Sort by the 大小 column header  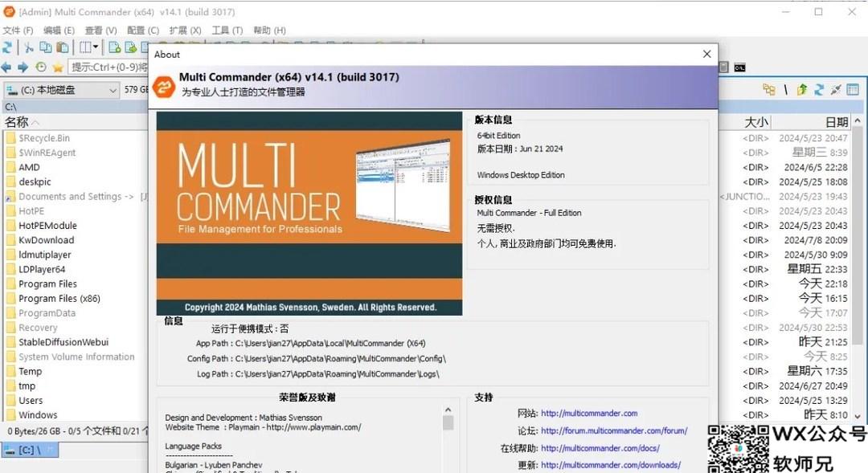[756, 122]
